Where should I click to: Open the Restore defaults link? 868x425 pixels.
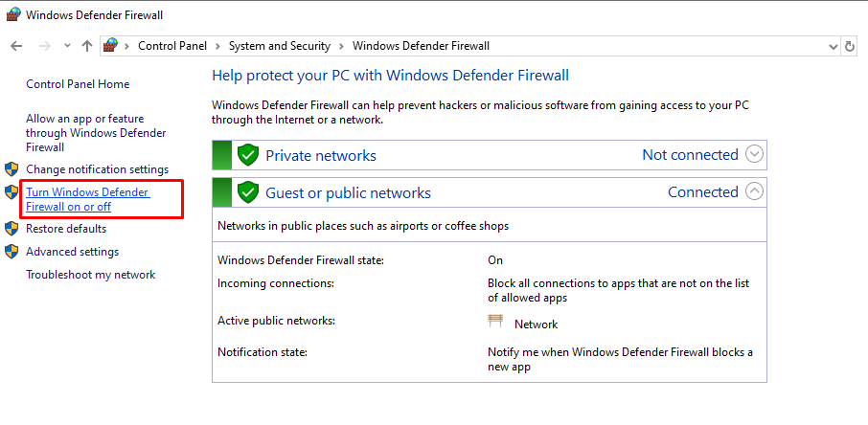[x=66, y=229]
